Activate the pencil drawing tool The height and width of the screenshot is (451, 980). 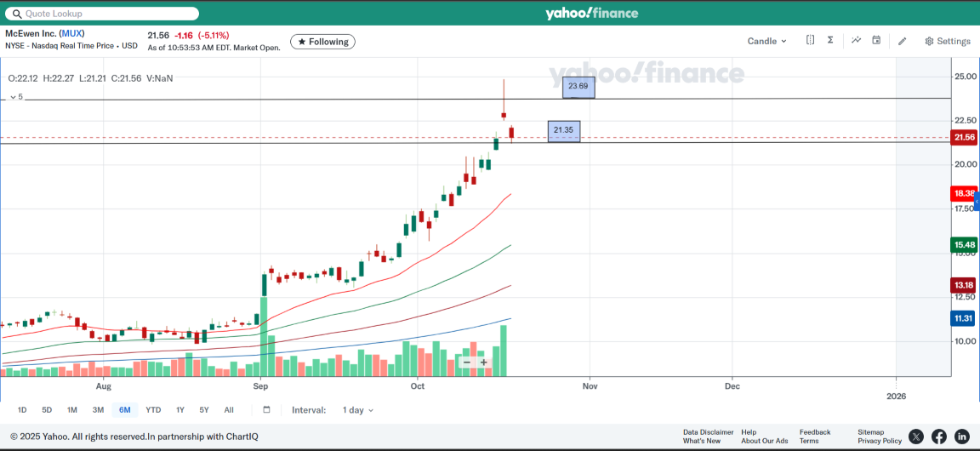click(903, 41)
